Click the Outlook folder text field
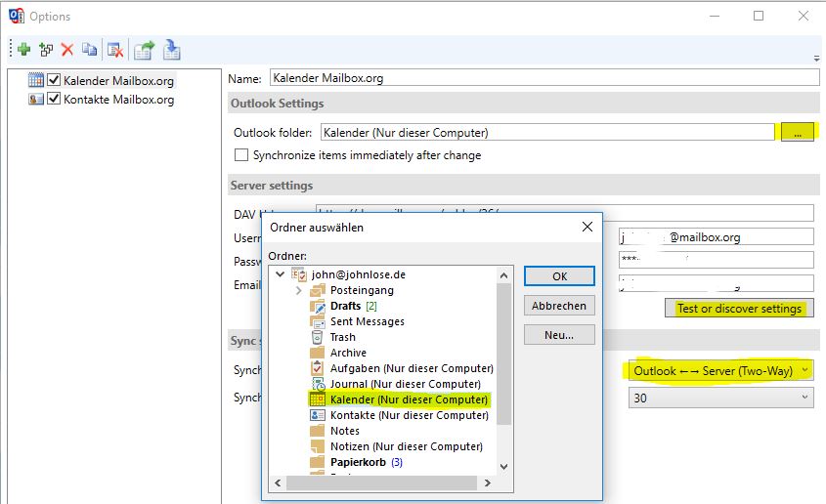Image resolution: width=826 pixels, height=504 pixels. point(547,133)
